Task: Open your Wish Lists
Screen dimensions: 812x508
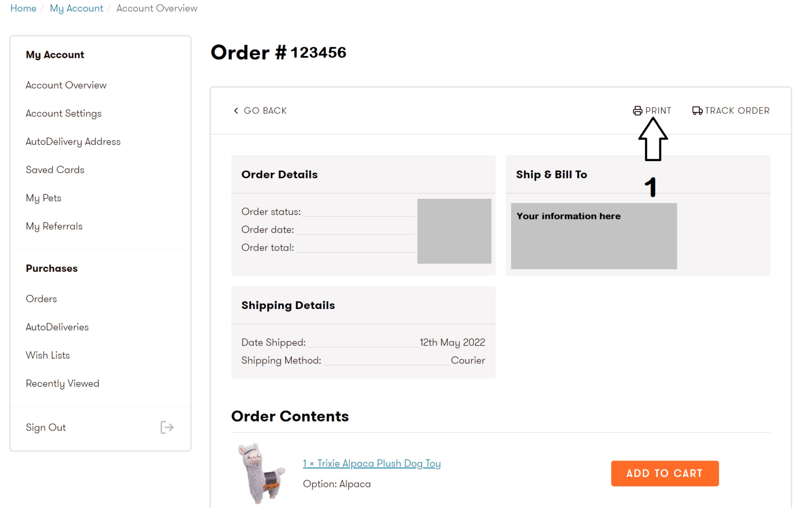Action: pyautogui.click(x=48, y=355)
